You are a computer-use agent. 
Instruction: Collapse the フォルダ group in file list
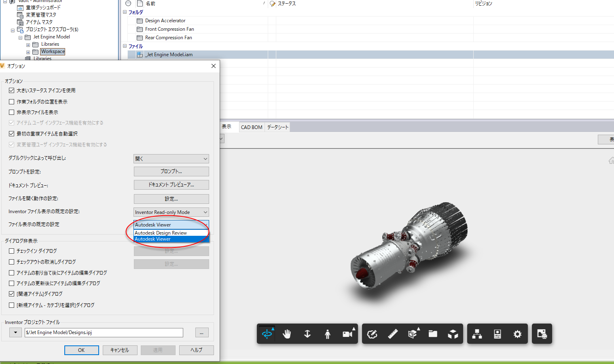click(125, 12)
